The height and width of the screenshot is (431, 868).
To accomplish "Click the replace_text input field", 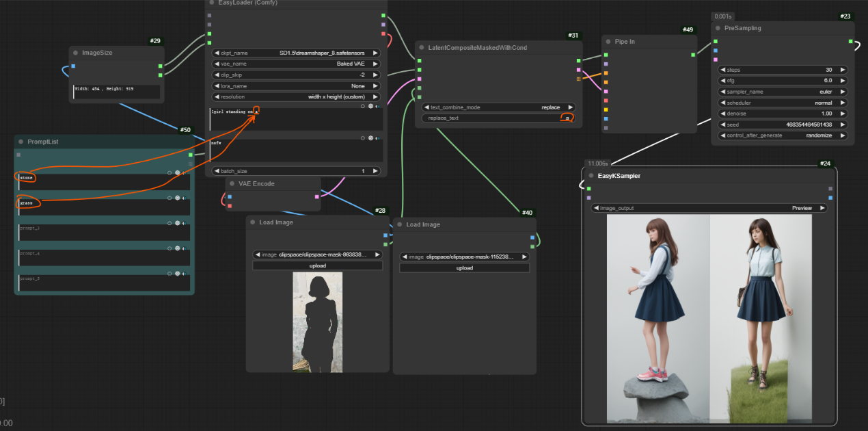I will [x=498, y=118].
